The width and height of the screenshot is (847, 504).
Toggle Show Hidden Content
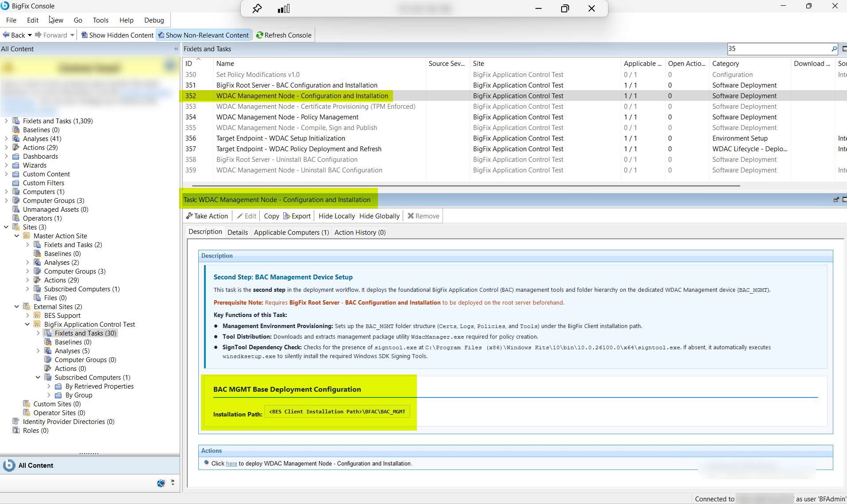click(117, 35)
